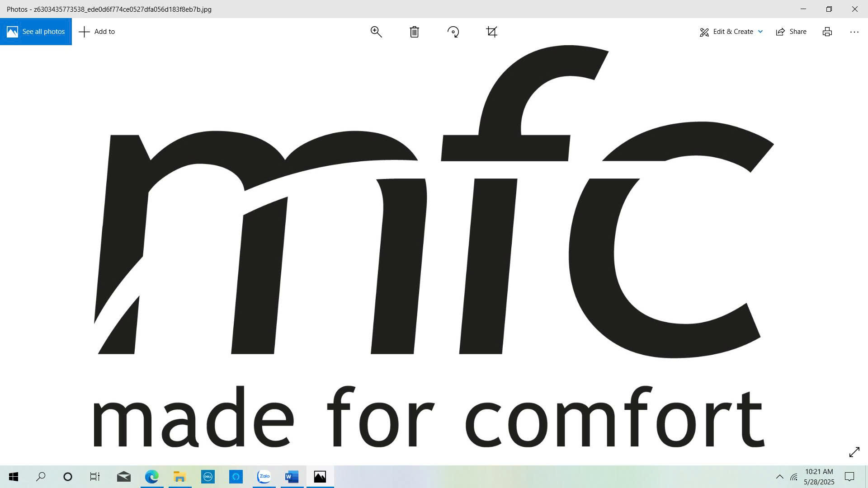Click the Add to button
The width and height of the screenshot is (868, 488).
97,32
